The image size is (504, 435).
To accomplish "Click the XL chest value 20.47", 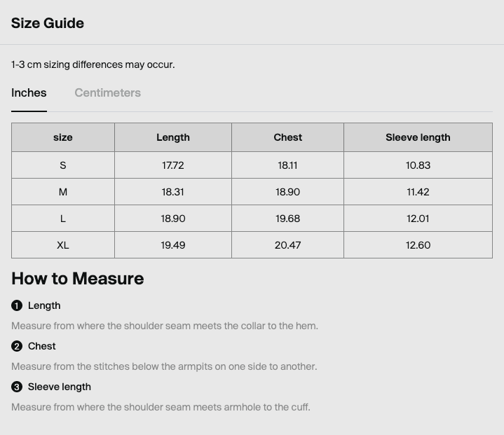I will point(287,245).
